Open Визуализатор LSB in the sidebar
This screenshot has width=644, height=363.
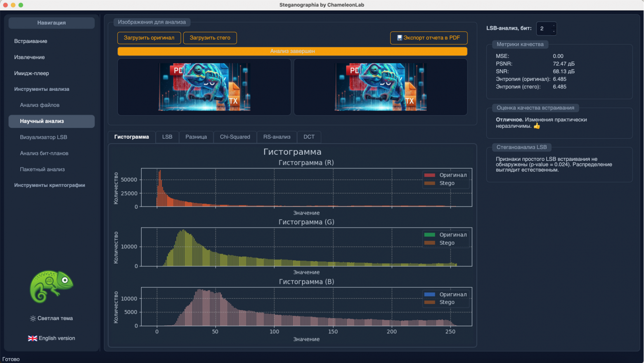point(43,137)
